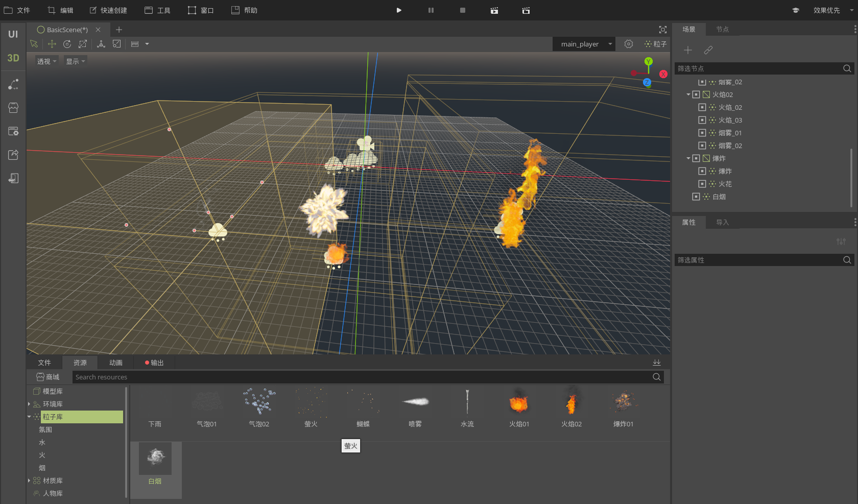Collapse the 火焰02 tree group
The image size is (858, 504).
[688, 94]
